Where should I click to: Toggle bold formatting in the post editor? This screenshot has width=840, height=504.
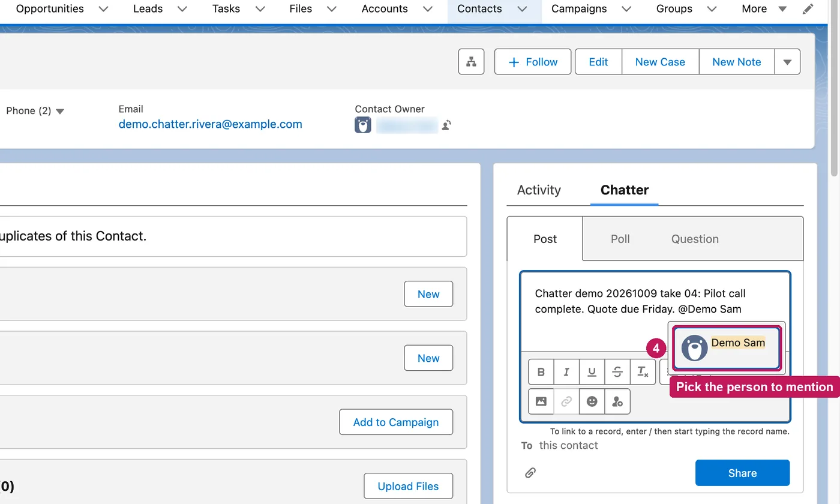click(541, 372)
